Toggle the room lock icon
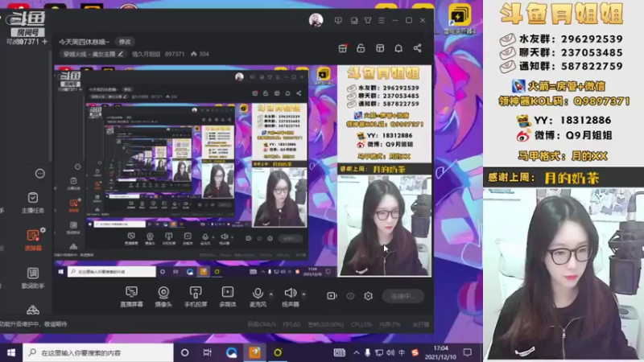The width and height of the screenshot is (644, 362). click(361, 48)
